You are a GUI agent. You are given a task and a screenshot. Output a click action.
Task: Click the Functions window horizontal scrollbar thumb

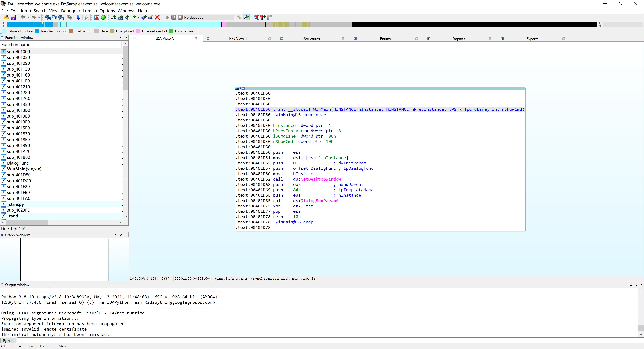[x=27, y=222]
